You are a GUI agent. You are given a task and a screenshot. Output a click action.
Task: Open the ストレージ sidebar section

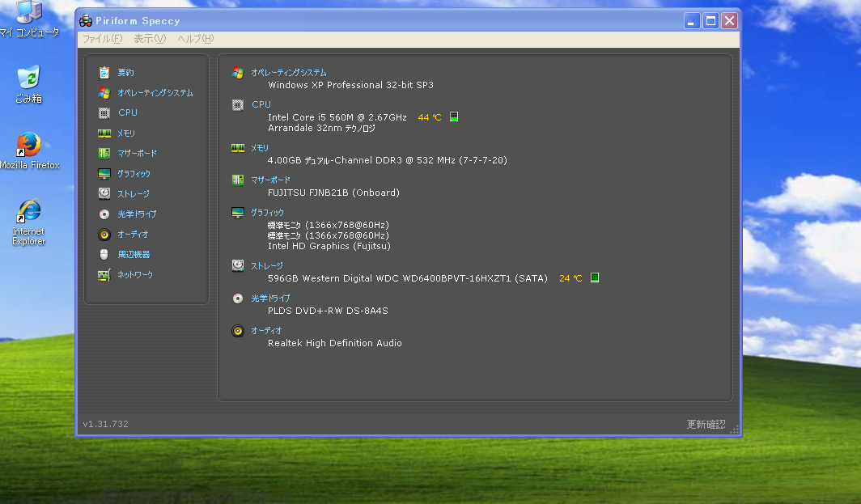(134, 194)
